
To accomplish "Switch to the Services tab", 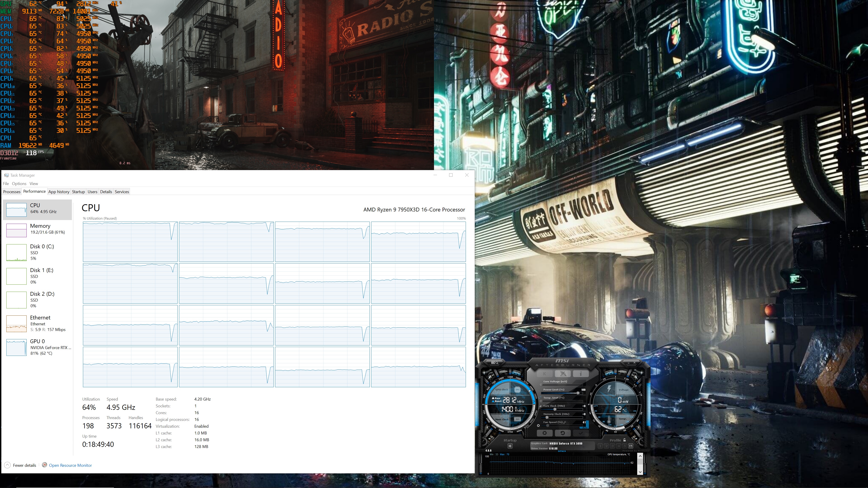I will point(122,192).
